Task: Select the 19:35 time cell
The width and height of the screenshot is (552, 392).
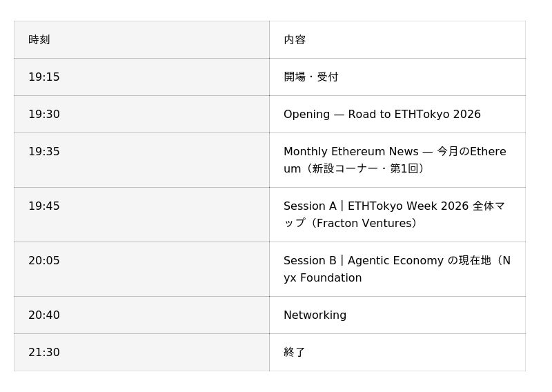Action: pyautogui.click(x=141, y=160)
